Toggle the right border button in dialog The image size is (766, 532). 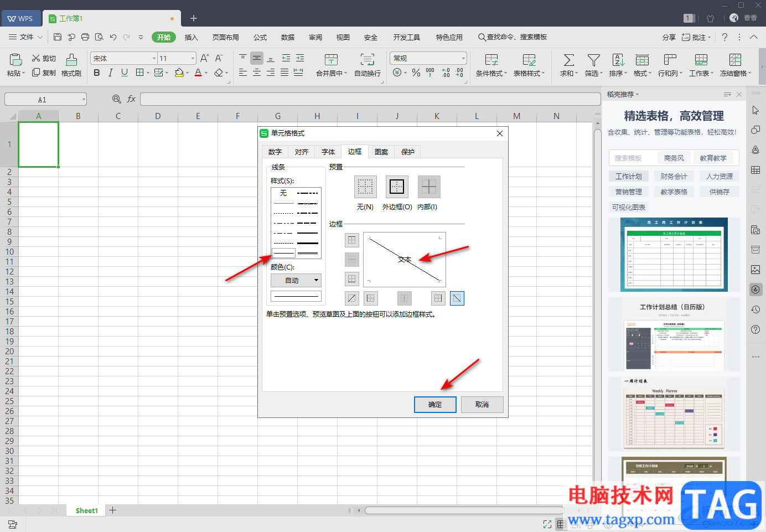438,298
